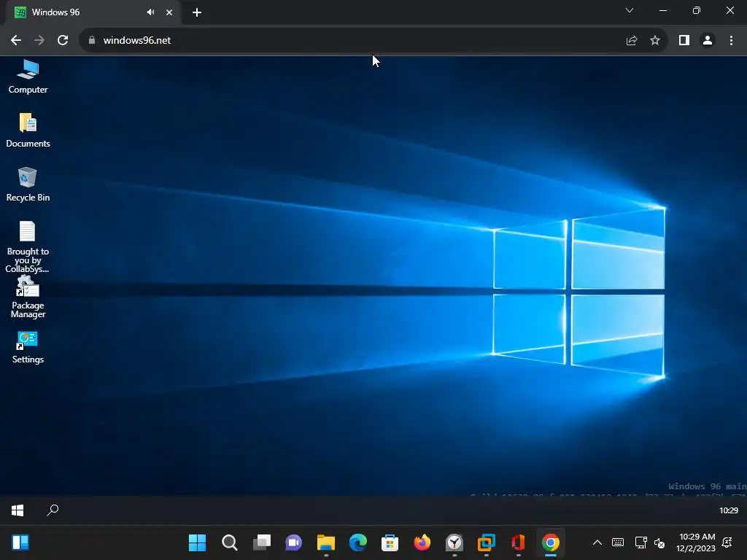The height and width of the screenshot is (560, 747).
Task: Select the Windows 96 tab
Action: [93, 12]
